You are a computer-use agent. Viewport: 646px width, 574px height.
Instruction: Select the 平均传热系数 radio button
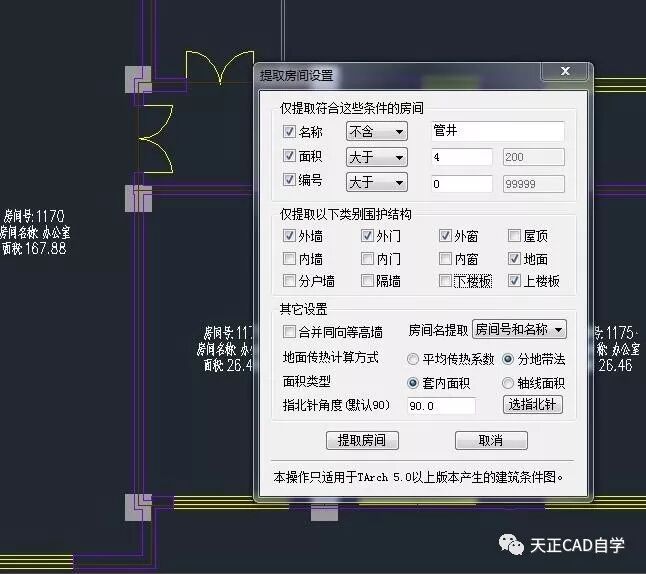coord(413,359)
